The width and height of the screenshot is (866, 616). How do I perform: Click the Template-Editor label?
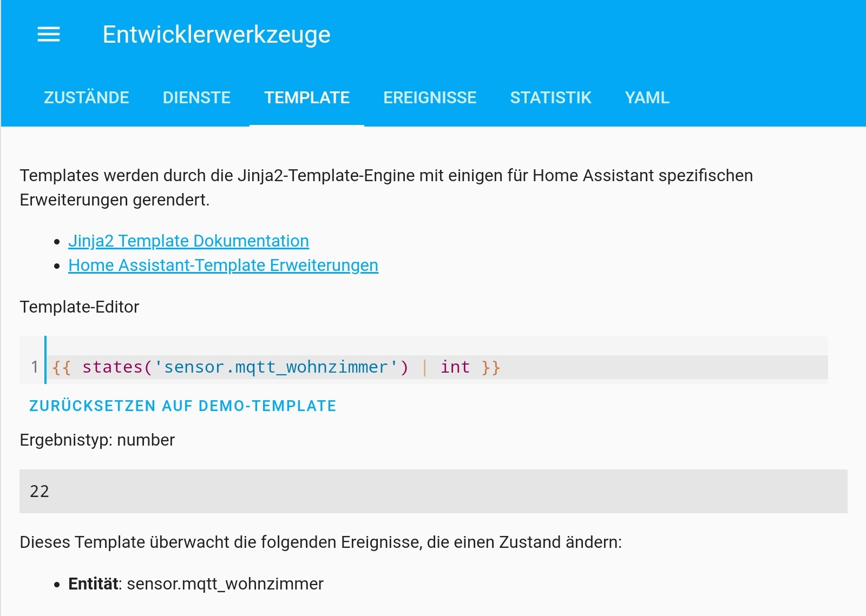coord(79,307)
